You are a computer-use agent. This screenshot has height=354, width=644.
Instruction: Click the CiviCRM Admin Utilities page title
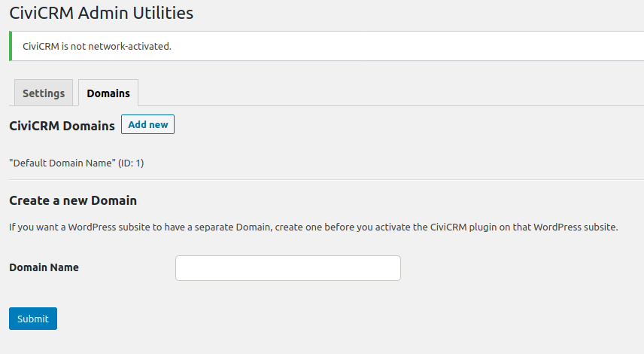point(101,13)
